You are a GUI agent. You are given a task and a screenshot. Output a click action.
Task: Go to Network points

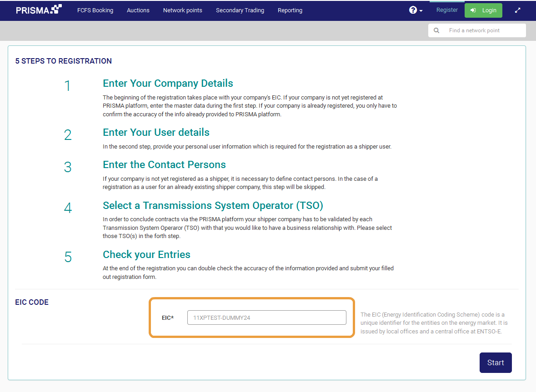pyautogui.click(x=183, y=10)
